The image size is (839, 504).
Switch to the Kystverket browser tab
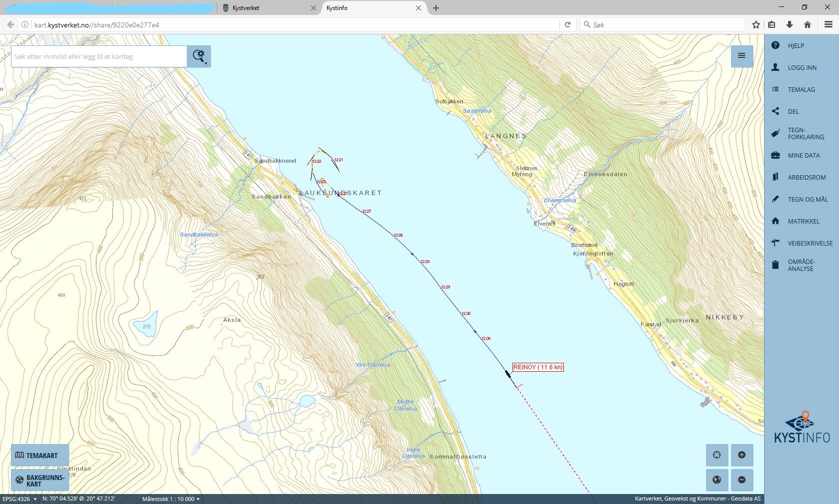[265, 8]
